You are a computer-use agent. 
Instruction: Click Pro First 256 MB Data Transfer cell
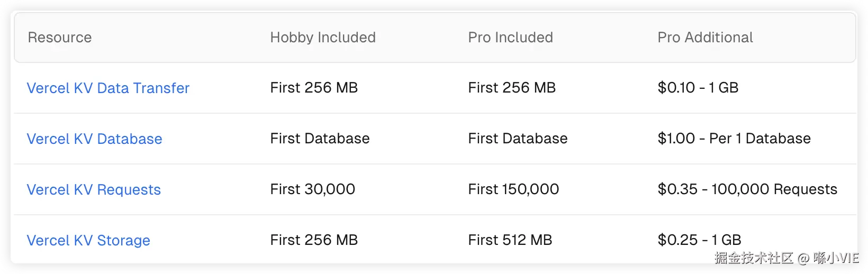pos(512,88)
